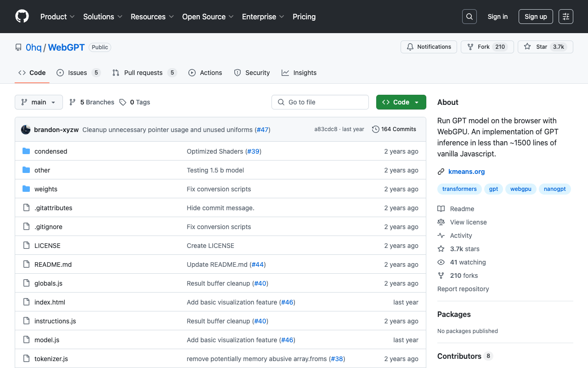
Task: Click commit hash a83cdc8
Action: [x=326, y=129]
